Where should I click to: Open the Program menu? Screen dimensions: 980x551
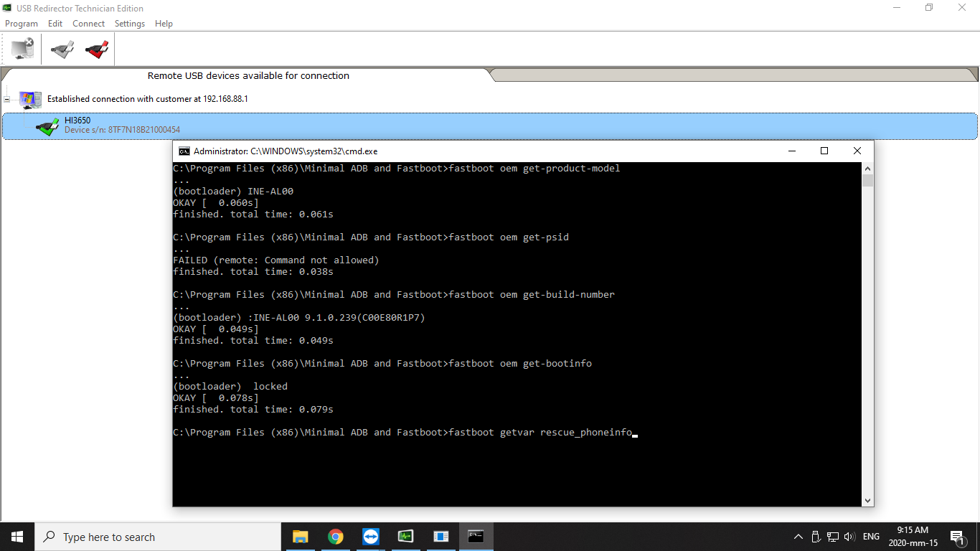tap(22, 24)
